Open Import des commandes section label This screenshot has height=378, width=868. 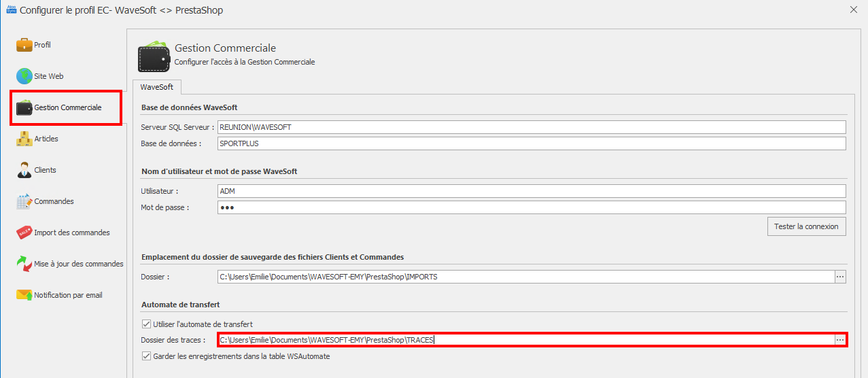click(72, 233)
